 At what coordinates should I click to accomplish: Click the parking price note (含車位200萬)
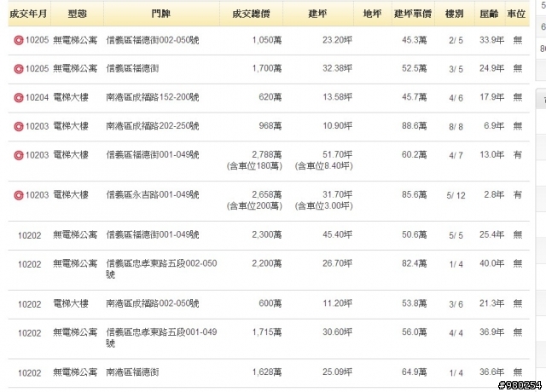254,206
